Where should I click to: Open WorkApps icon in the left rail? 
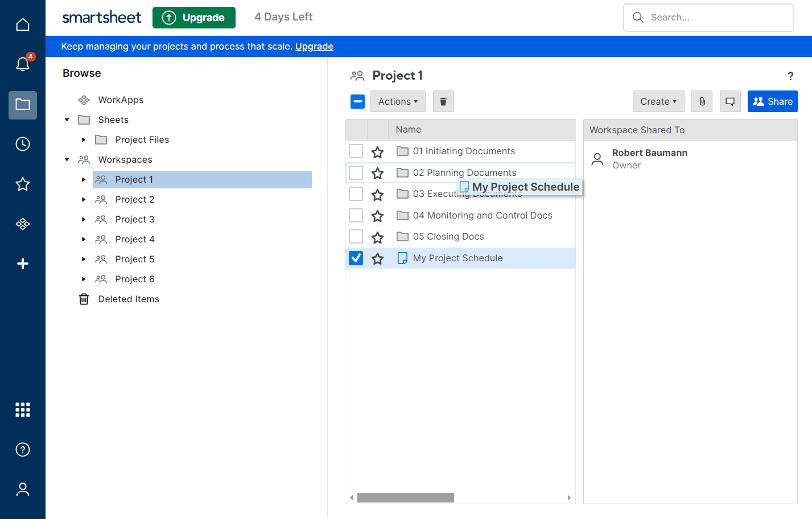[x=23, y=224]
